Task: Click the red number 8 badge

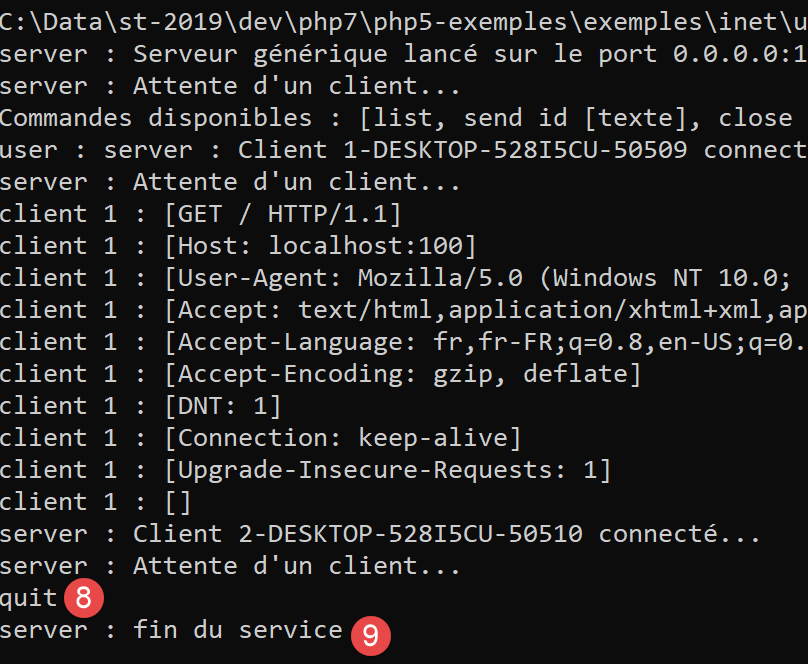Action: point(83,599)
